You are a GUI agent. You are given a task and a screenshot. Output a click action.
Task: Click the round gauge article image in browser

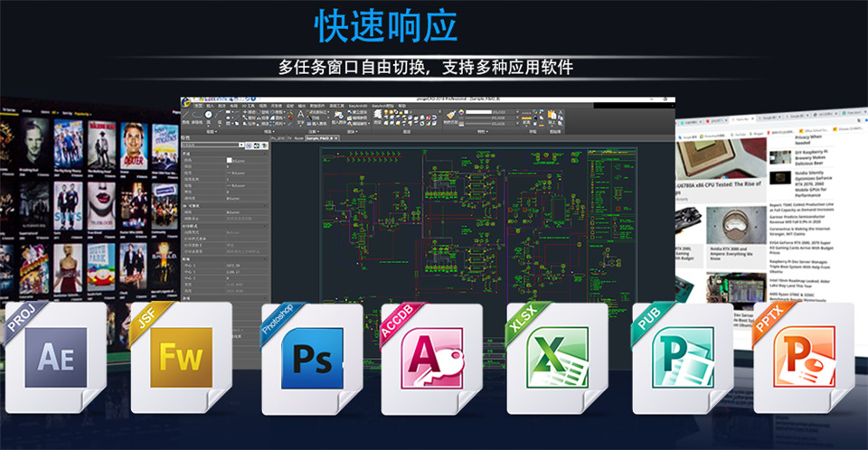(x=736, y=225)
